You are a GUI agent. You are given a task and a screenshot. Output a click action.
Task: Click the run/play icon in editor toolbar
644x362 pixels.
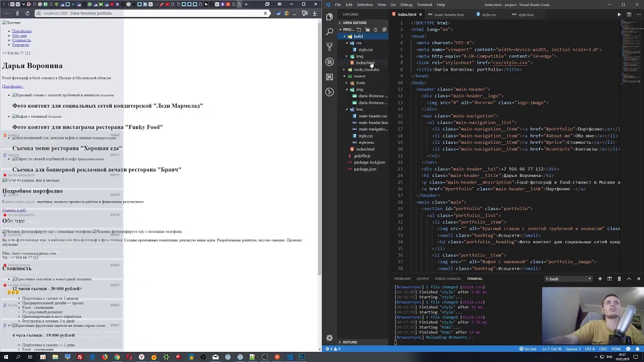coord(619,15)
